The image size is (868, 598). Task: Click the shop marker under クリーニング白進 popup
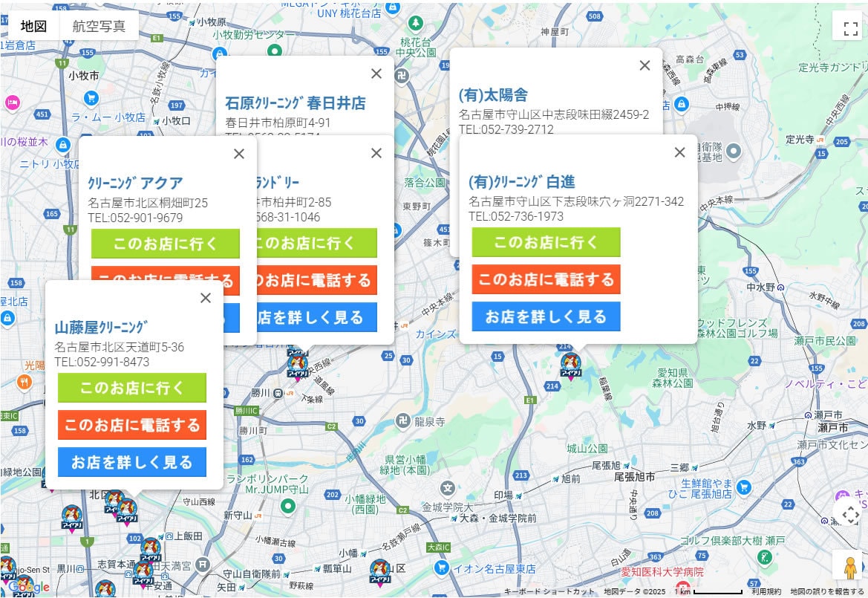pos(571,366)
